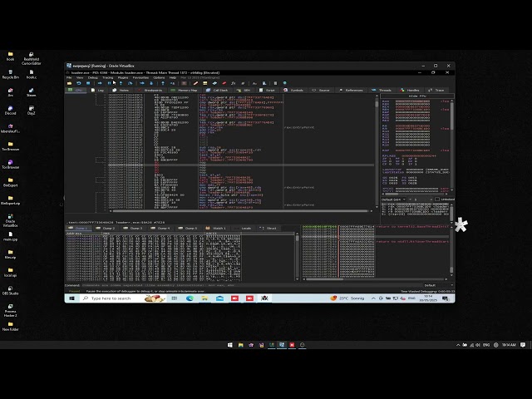Image resolution: width=532 pixels, height=399 pixels.
Task: Select the Locals tab
Action: click(x=244, y=229)
